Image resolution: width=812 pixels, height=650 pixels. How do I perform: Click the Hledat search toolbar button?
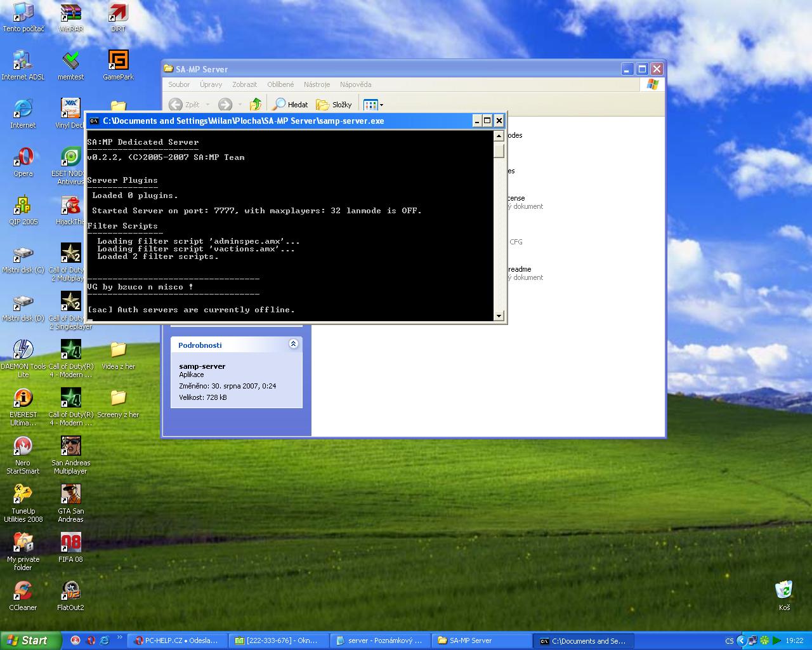point(291,105)
